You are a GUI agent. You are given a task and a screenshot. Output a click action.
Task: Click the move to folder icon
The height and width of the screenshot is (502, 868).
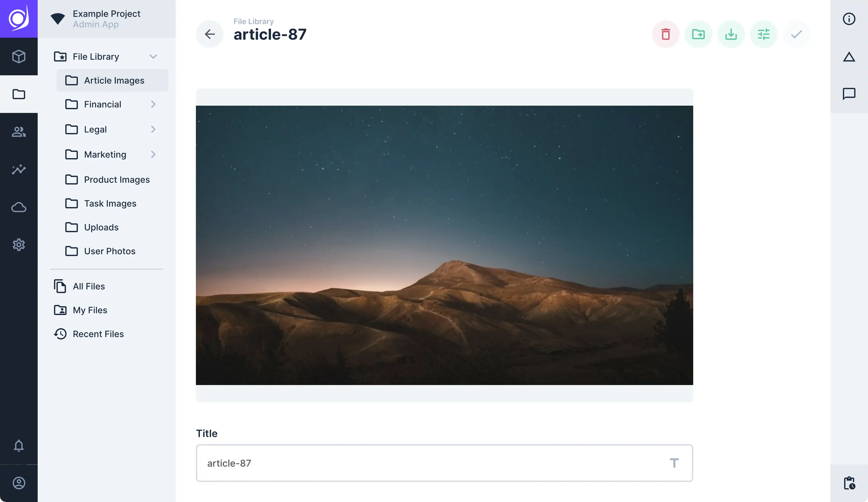pyautogui.click(x=698, y=34)
